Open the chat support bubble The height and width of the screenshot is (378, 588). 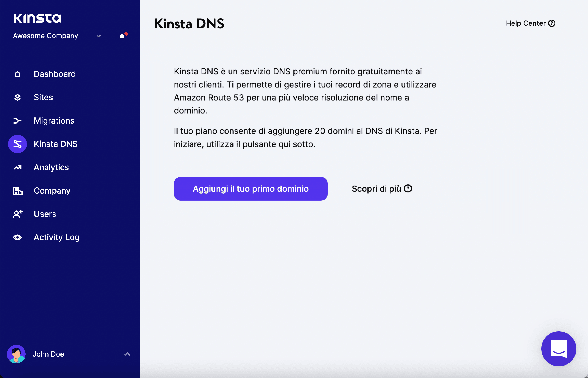pos(558,349)
